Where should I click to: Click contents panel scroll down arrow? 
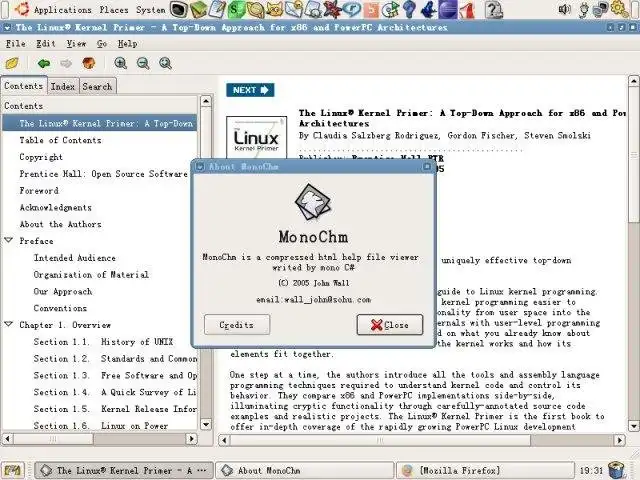[206, 425]
